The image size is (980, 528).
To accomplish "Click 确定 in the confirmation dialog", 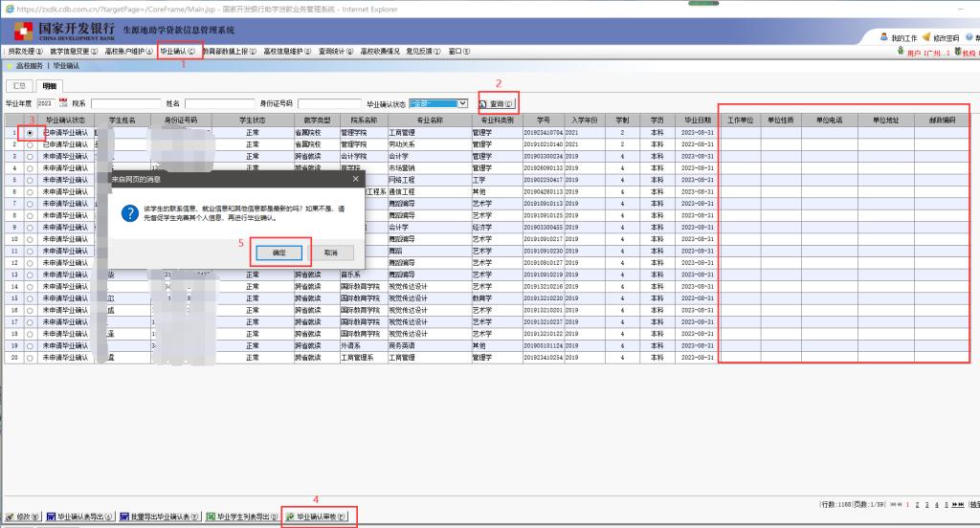I will tap(279, 251).
